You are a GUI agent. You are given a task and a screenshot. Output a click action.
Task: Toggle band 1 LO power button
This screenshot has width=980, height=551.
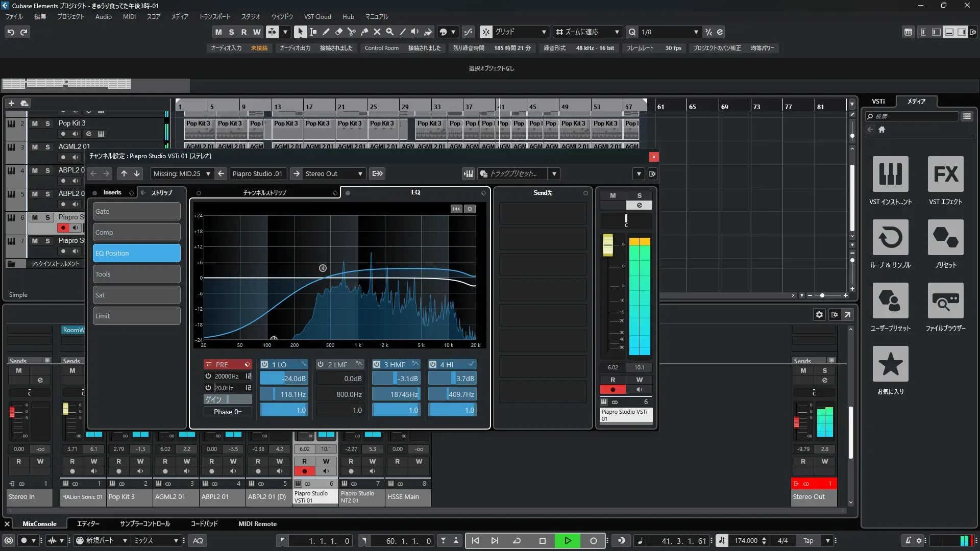264,365
